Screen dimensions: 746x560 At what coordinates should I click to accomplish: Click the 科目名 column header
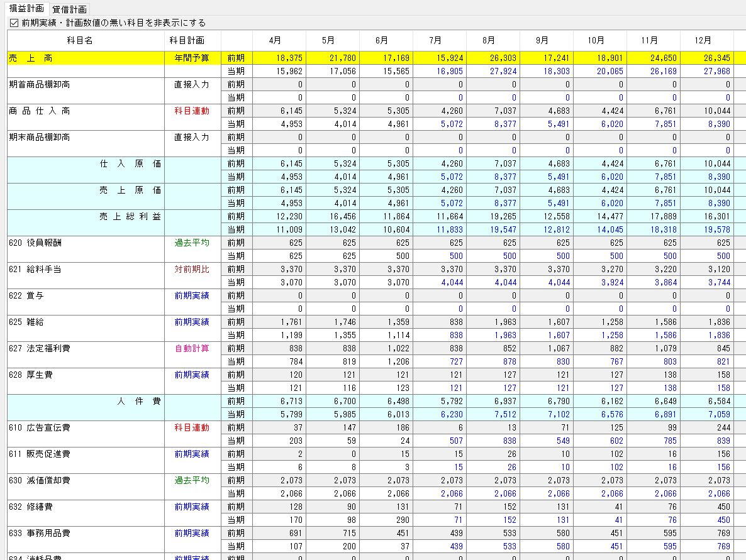click(80, 40)
